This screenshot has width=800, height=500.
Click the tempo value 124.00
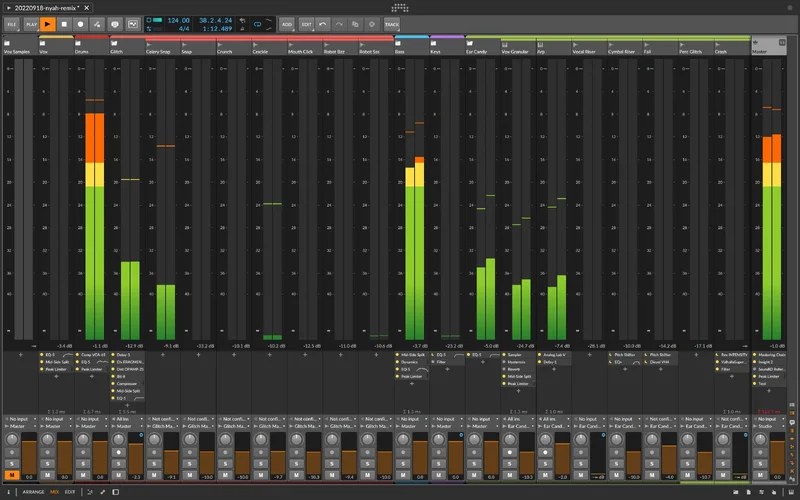[179, 19]
